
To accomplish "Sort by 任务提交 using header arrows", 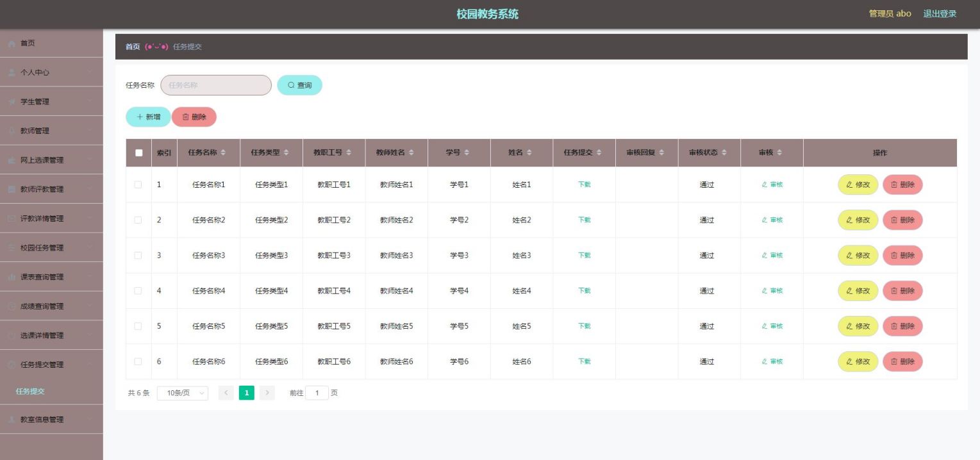I will (599, 152).
